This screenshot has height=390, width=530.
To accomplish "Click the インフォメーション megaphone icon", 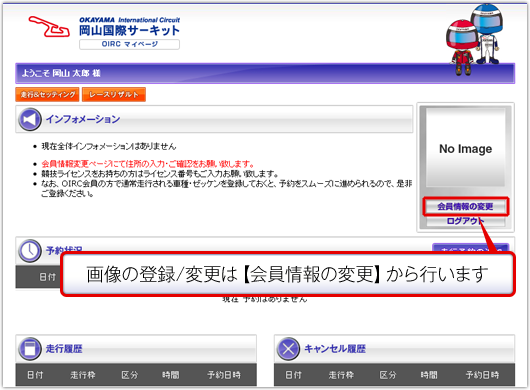I will pyautogui.click(x=30, y=119).
